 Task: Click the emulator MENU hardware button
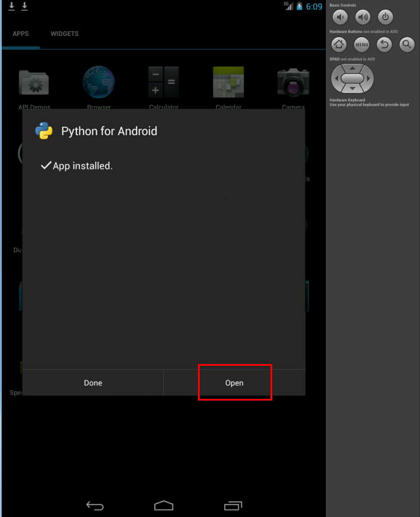point(362,45)
